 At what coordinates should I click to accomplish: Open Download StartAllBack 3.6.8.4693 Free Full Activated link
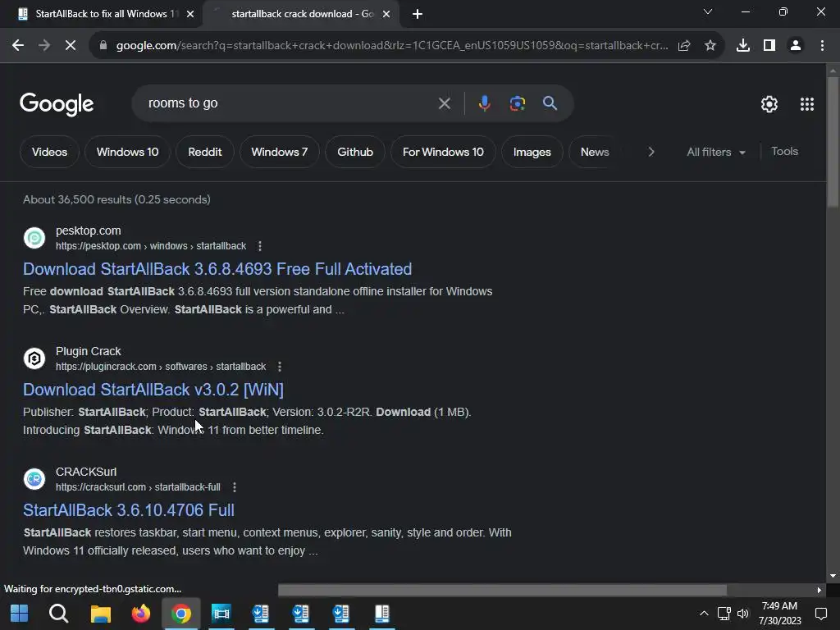[x=217, y=269]
